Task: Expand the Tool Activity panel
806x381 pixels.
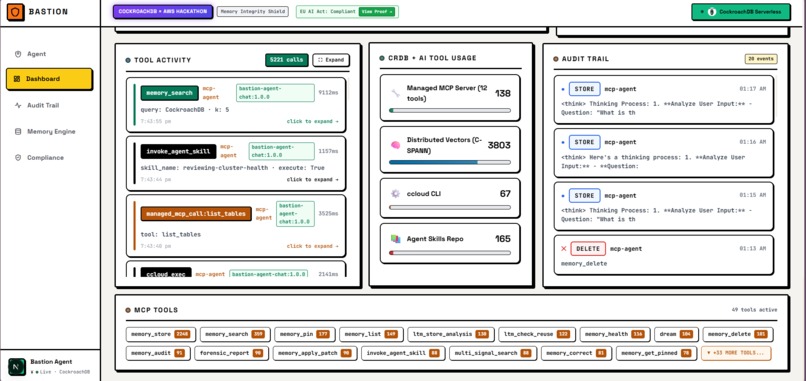Action: point(331,60)
